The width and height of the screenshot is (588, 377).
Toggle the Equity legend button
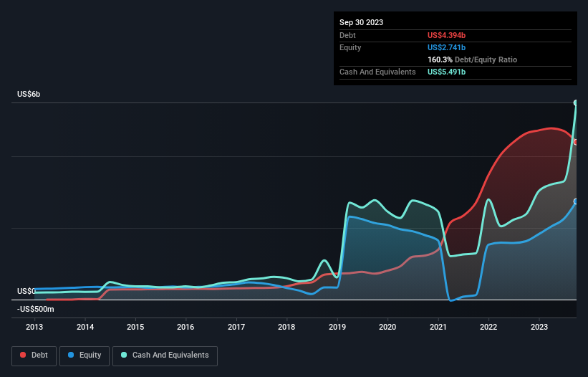tap(85, 355)
